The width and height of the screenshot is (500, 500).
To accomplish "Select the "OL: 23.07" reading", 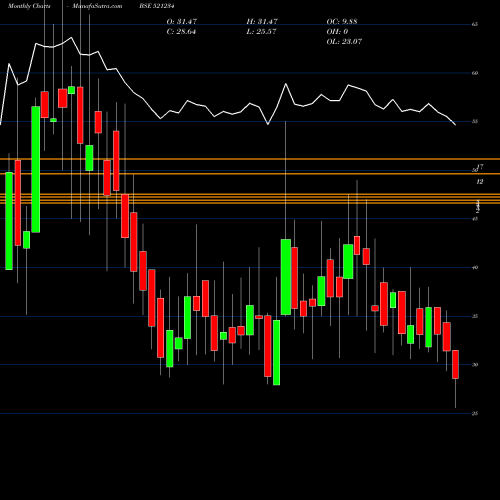I will pos(344,42).
